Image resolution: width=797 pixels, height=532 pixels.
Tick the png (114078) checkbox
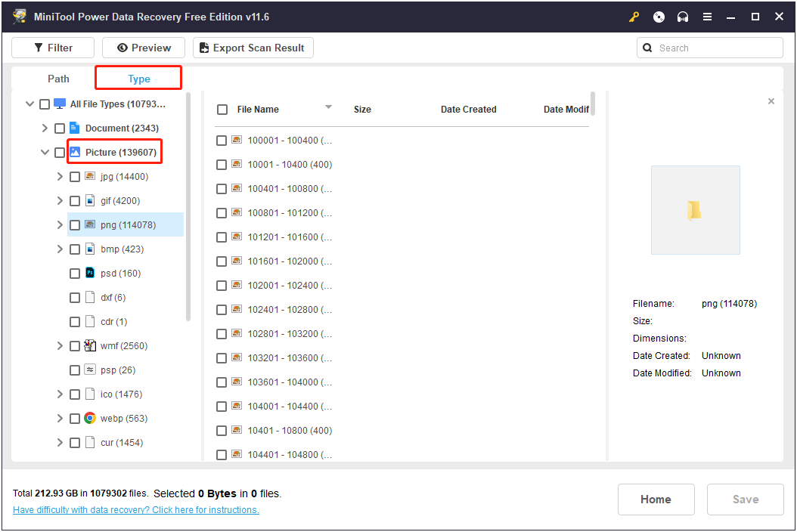tap(75, 225)
